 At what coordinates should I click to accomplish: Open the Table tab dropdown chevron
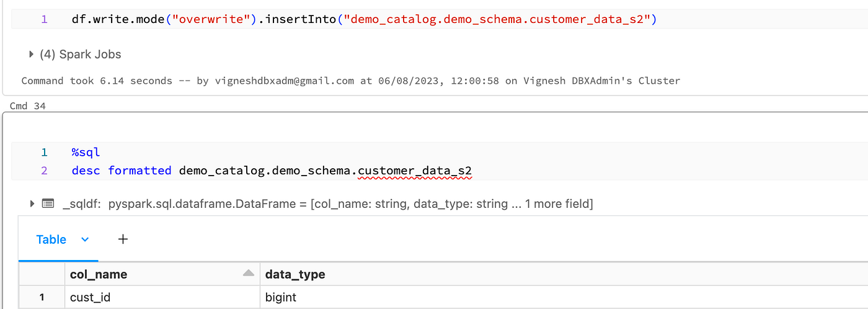[x=85, y=240]
